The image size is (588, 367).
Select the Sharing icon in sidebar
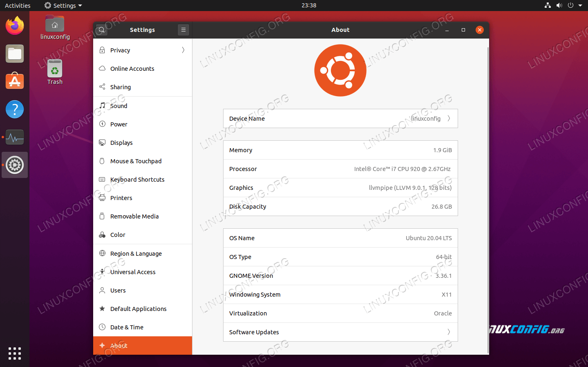point(102,87)
